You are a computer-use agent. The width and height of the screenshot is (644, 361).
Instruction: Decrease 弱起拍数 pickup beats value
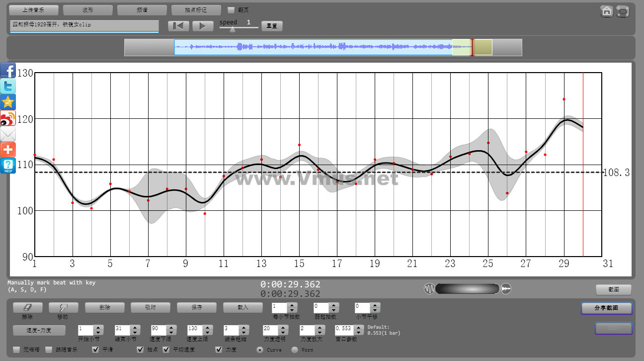[x=334, y=310]
